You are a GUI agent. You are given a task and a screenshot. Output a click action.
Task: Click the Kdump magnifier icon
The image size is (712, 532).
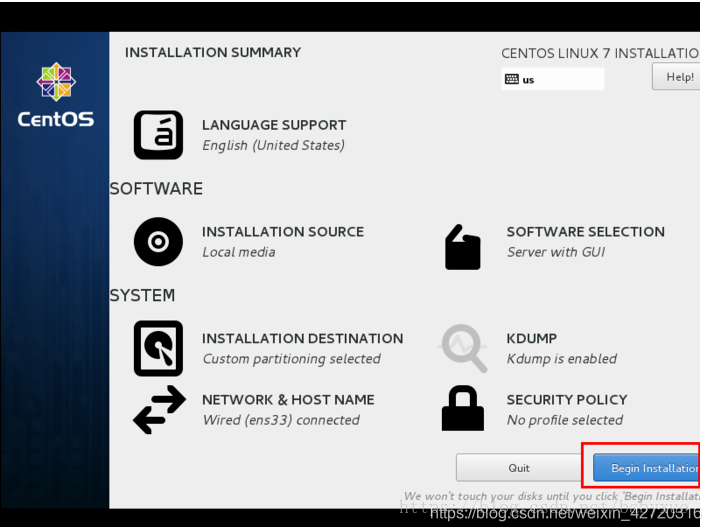463,348
